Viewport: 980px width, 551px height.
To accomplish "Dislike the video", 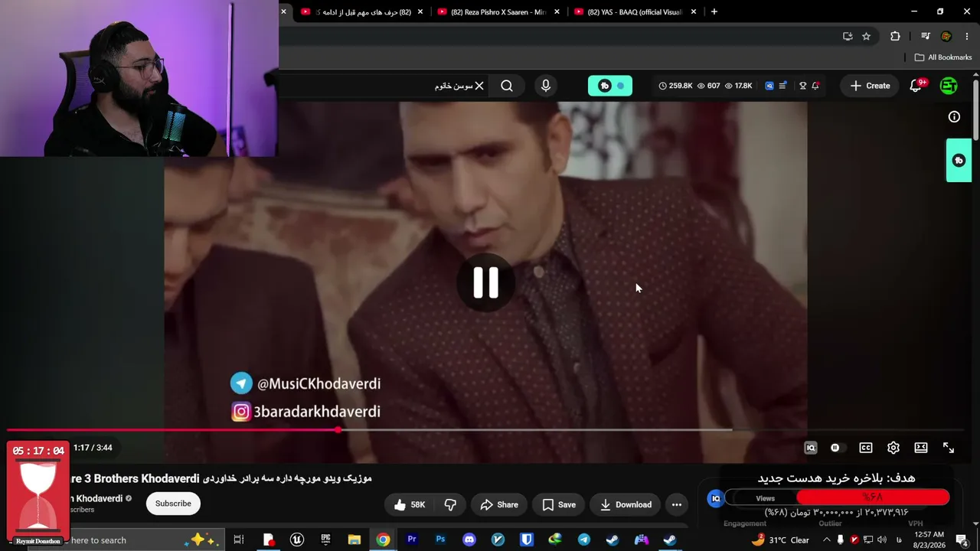I will [x=450, y=504].
